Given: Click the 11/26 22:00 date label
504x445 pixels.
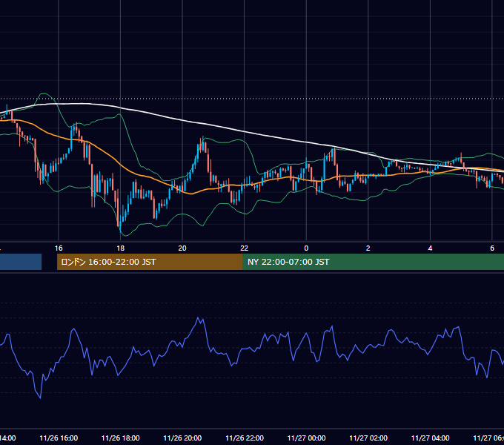Looking at the screenshot, I should (x=245, y=438).
